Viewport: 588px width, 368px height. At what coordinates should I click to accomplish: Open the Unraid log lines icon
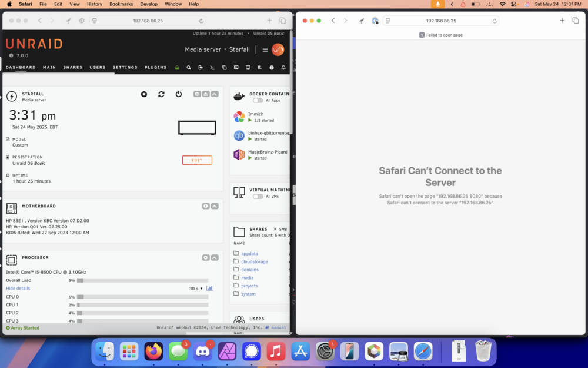(259, 68)
